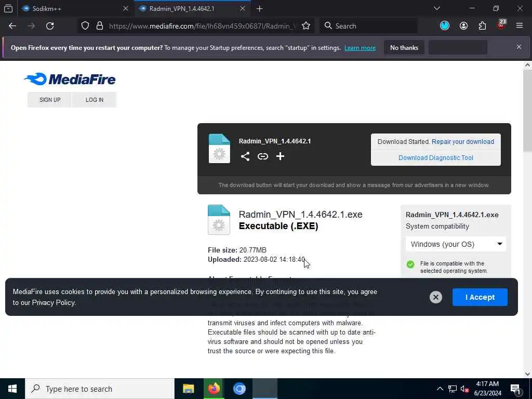This screenshot has height=399, width=532.
Task: Click the file icon in the dark download box
Action: [219, 149]
